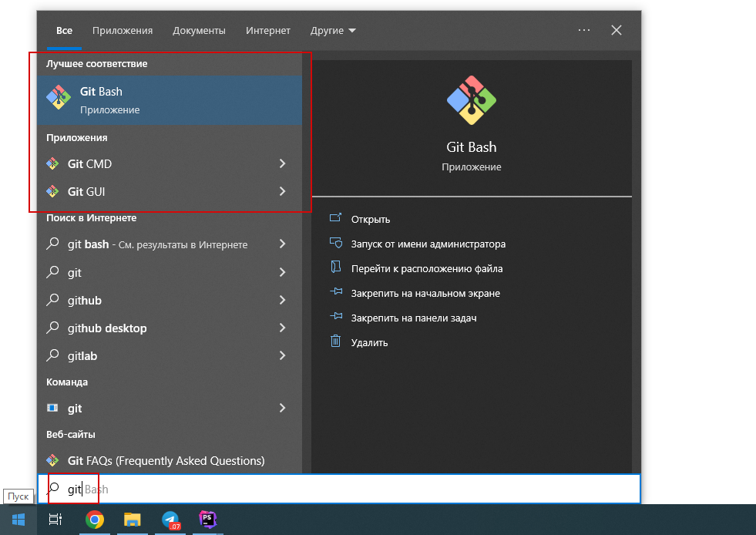The height and width of the screenshot is (535, 756).
Task: Click Закрепить на панели задач
Action: [x=414, y=318]
